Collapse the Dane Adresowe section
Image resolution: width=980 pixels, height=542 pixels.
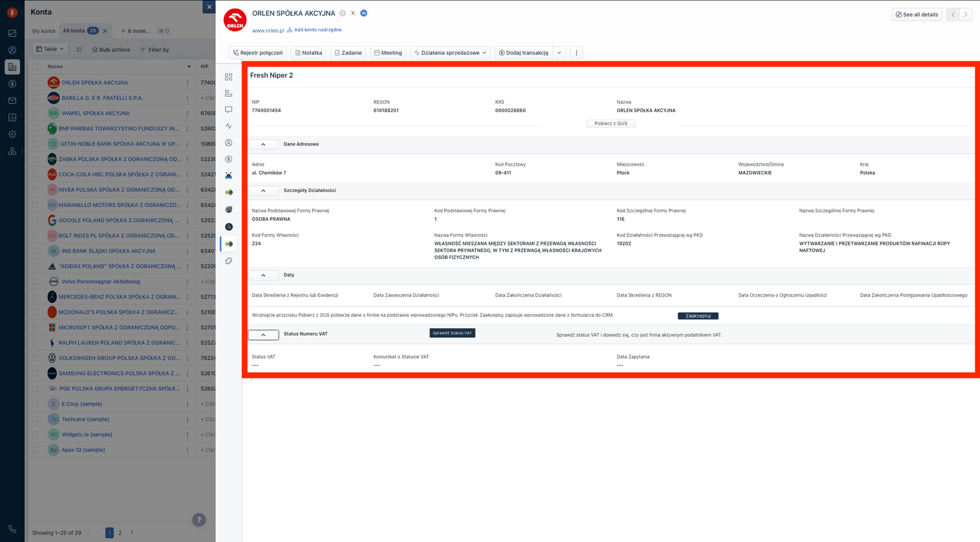(x=263, y=144)
